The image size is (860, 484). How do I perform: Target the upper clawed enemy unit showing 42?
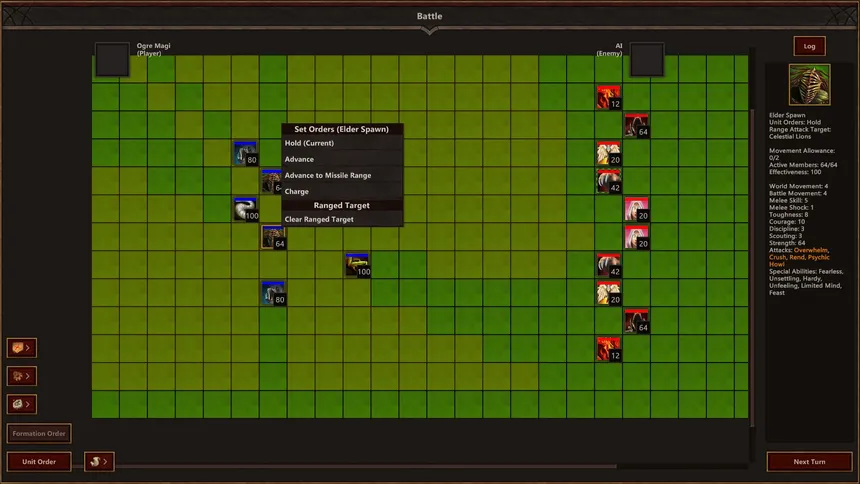click(x=609, y=181)
